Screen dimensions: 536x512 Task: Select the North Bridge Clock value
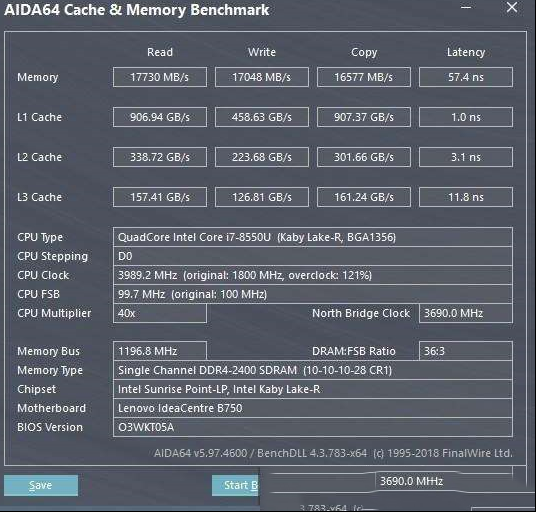coord(466,313)
